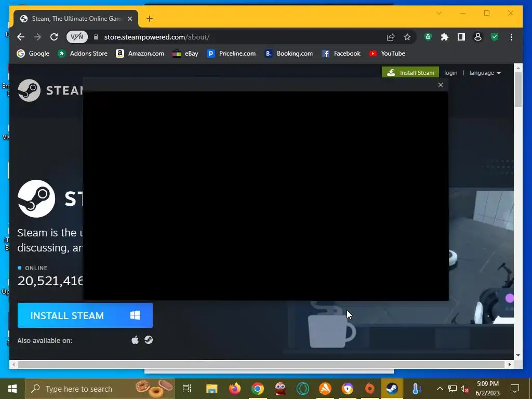Open the Addons Store bookmark

tap(83, 54)
